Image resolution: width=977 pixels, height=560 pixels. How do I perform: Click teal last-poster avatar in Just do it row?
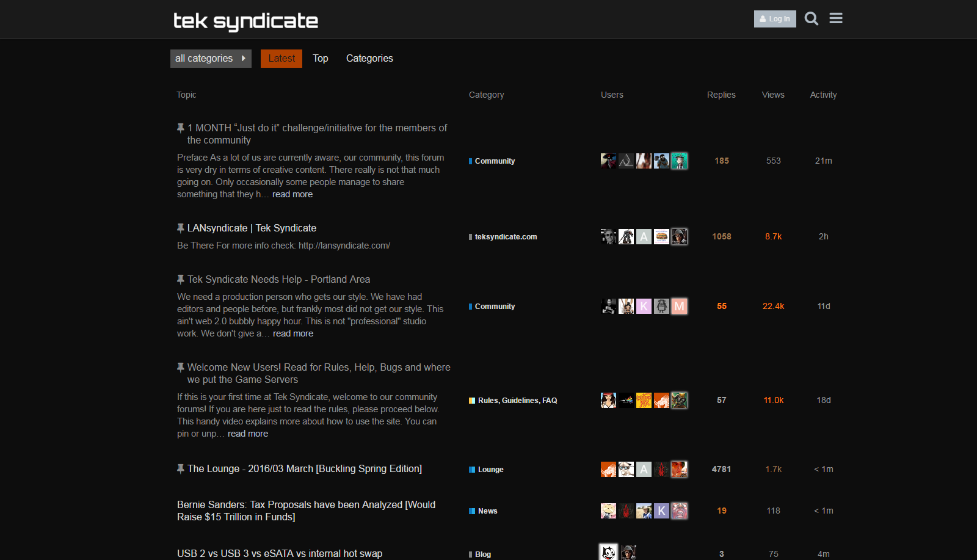coord(679,161)
